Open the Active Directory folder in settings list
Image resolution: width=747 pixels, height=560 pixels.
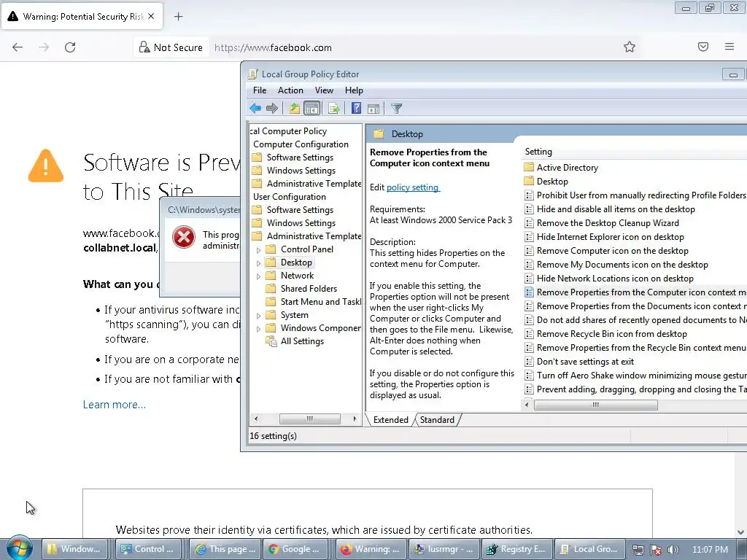tap(567, 168)
